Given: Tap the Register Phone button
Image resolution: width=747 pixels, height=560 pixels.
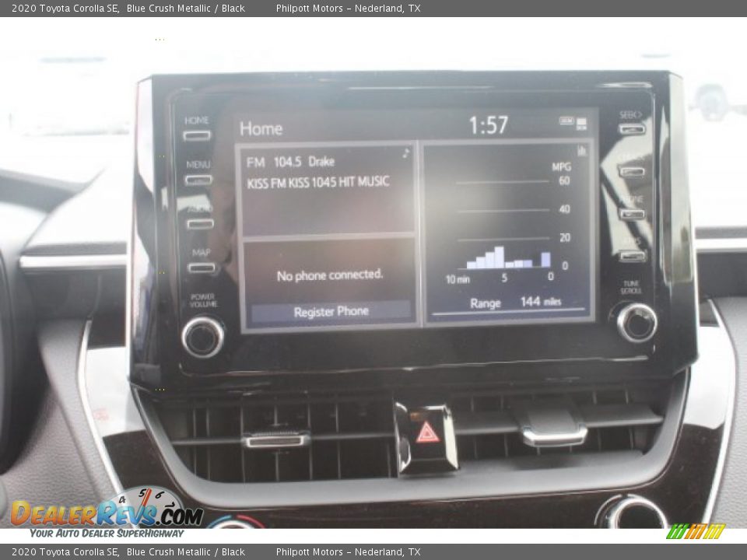Looking at the screenshot, I should pyautogui.click(x=331, y=311).
